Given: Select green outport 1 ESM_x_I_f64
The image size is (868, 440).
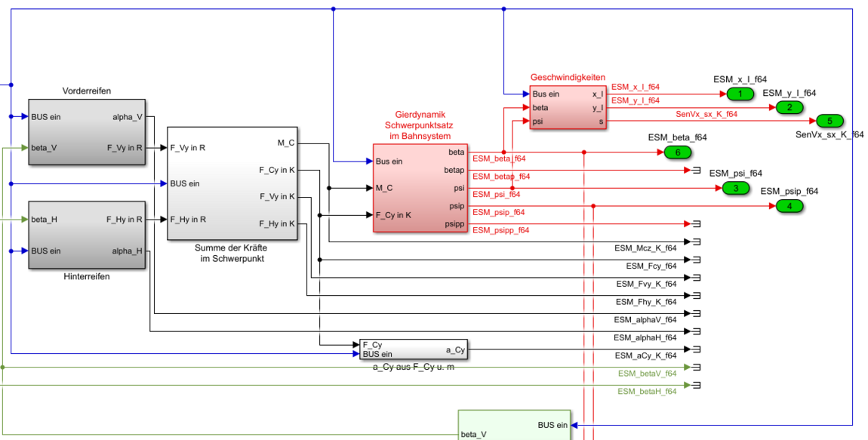Looking at the screenshot, I should (x=740, y=94).
